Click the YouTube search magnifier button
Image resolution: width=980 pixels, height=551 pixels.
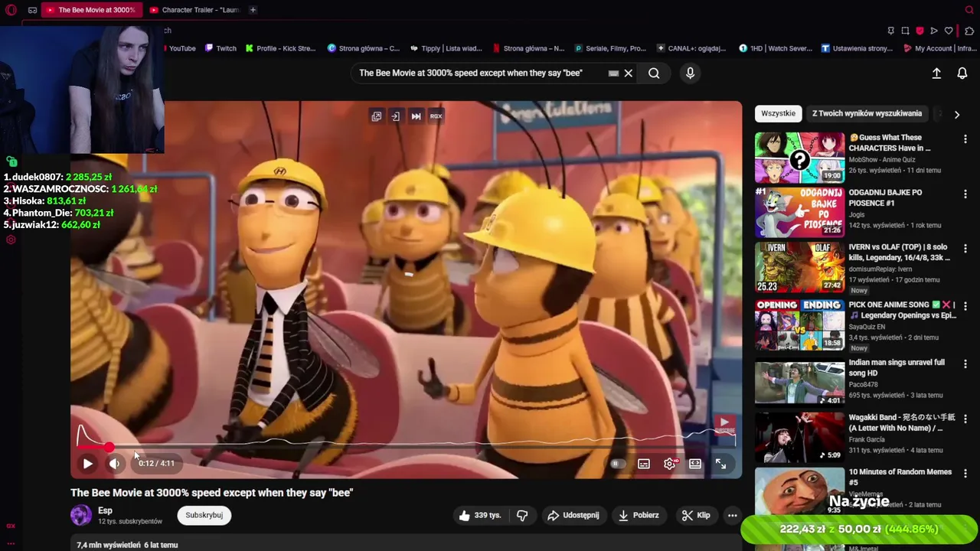[x=654, y=73]
